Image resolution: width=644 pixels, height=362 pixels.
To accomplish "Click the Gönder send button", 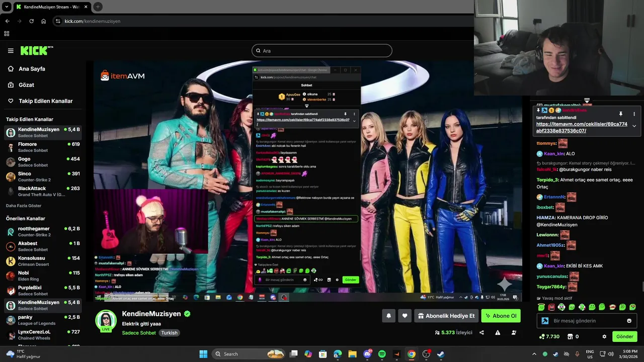I will coord(624,336).
